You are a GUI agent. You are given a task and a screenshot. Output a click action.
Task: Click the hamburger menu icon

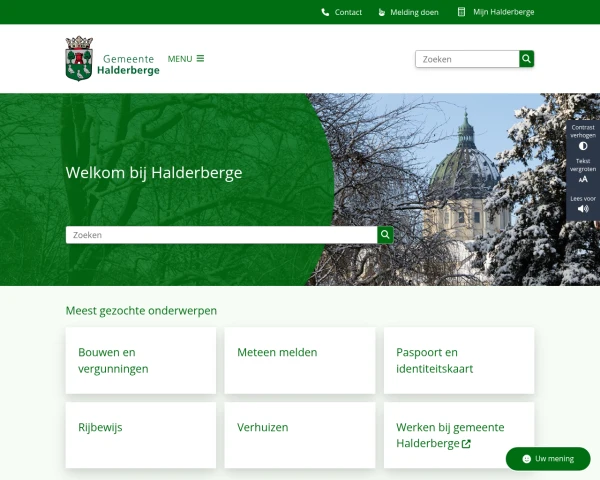point(201,59)
